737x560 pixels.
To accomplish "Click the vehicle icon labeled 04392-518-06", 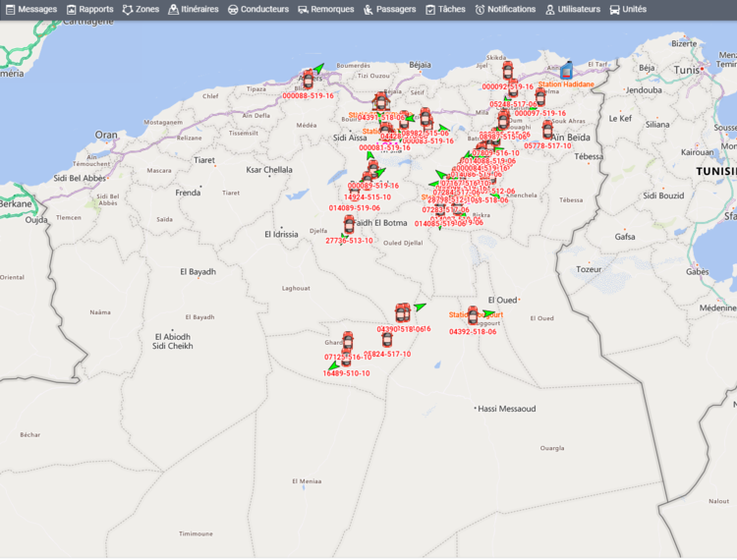I will tap(473, 315).
